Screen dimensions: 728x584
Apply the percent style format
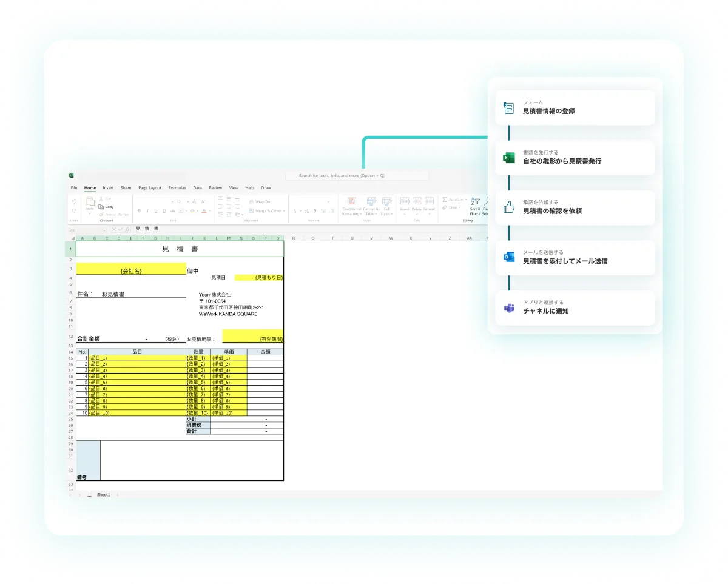[306, 211]
